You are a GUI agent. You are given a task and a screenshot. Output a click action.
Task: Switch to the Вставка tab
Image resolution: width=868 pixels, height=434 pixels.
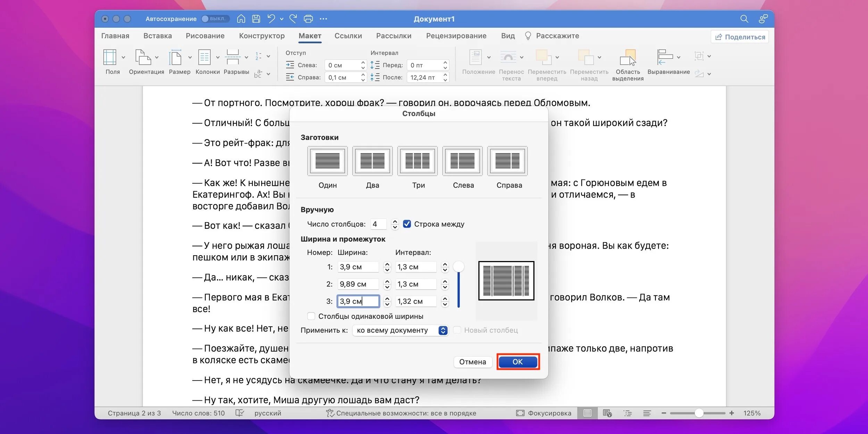coord(158,36)
